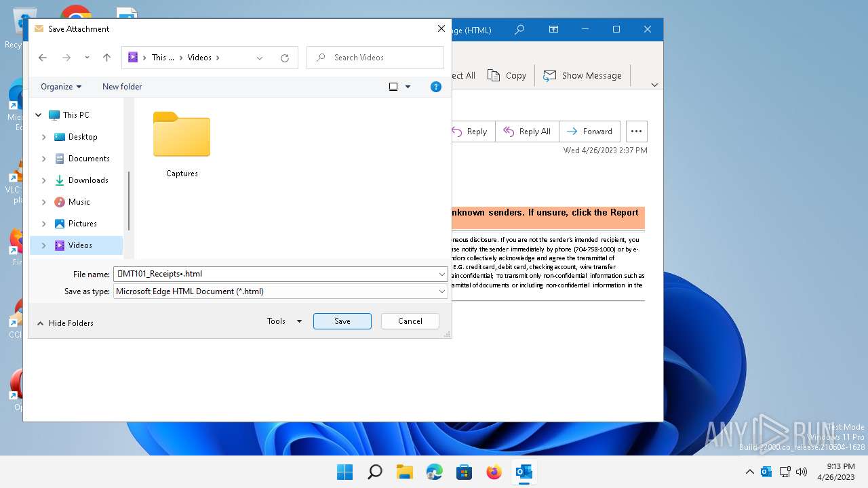Open the Captures folder
This screenshot has width=868, height=488.
[182, 144]
